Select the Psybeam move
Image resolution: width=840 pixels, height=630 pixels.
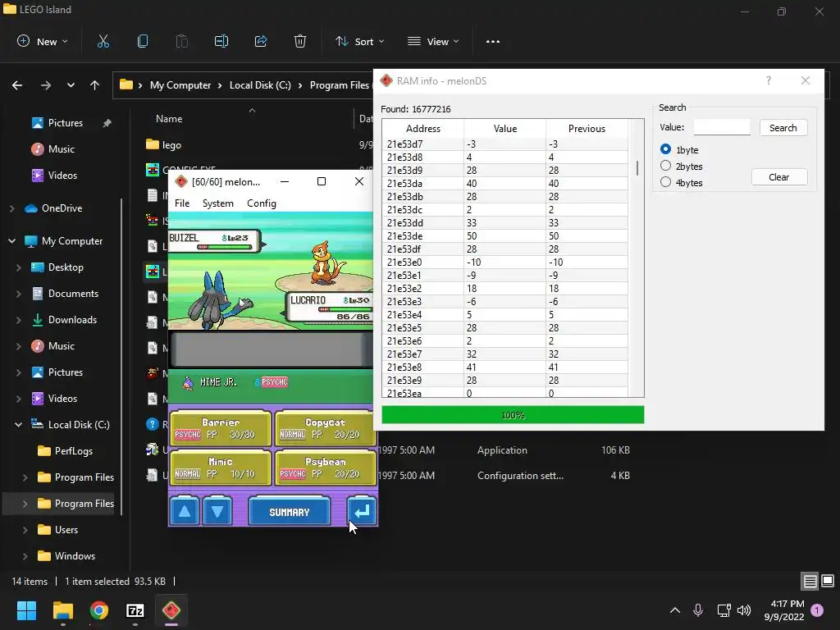[325, 468]
